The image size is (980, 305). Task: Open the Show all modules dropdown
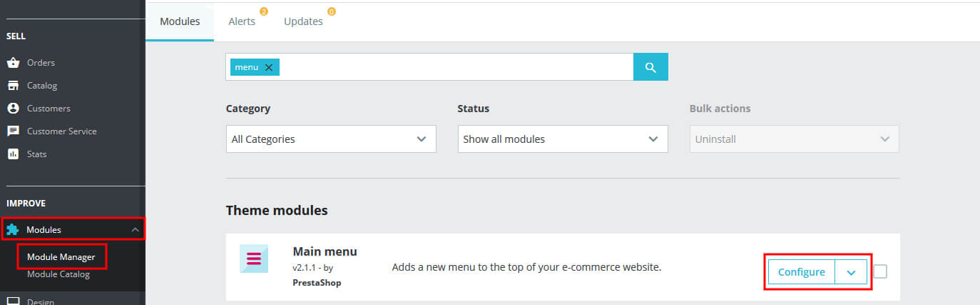tap(563, 139)
